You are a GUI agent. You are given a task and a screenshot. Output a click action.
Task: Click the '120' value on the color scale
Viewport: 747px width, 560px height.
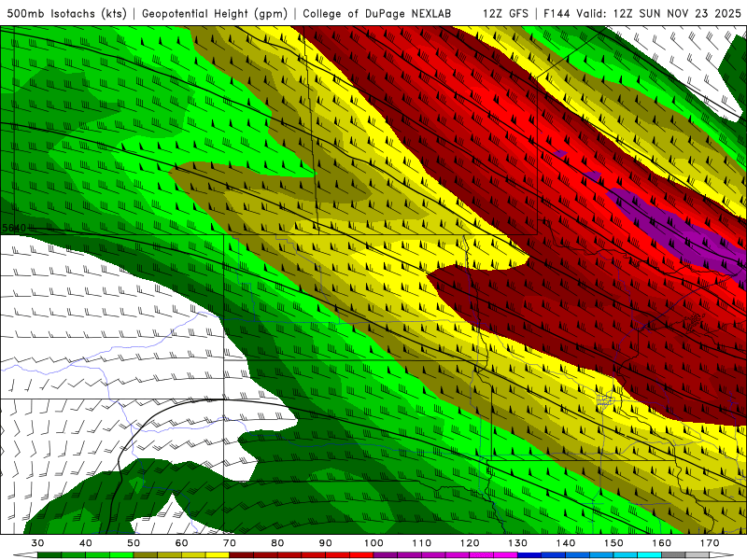click(x=470, y=543)
